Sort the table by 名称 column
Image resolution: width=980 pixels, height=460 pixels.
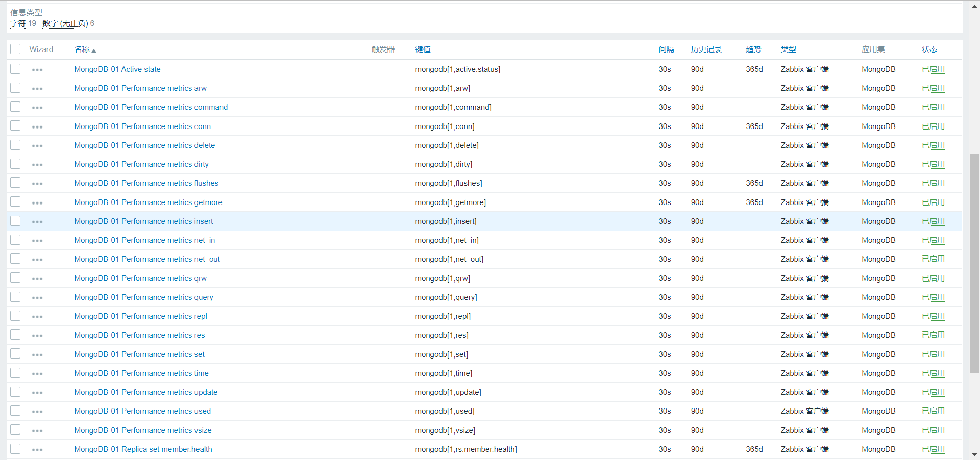pos(85,49)
